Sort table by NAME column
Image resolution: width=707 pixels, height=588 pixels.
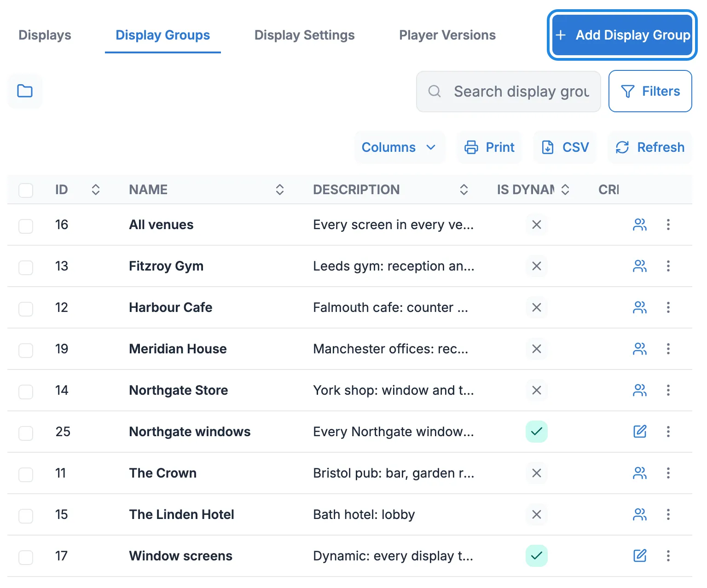coord(280,190)
